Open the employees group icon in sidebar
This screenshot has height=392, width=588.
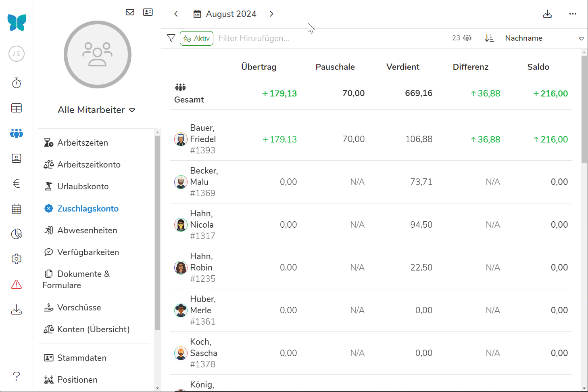click(17, 133)
